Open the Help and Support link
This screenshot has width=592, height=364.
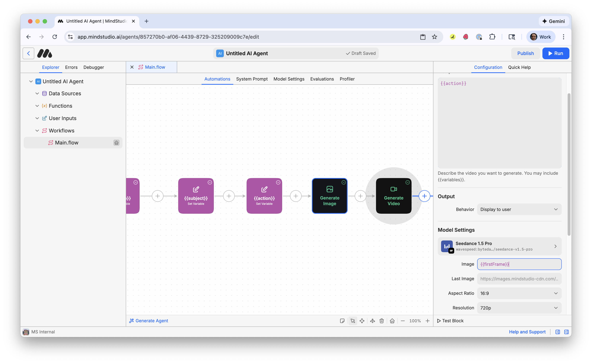[x=527, y=332]
